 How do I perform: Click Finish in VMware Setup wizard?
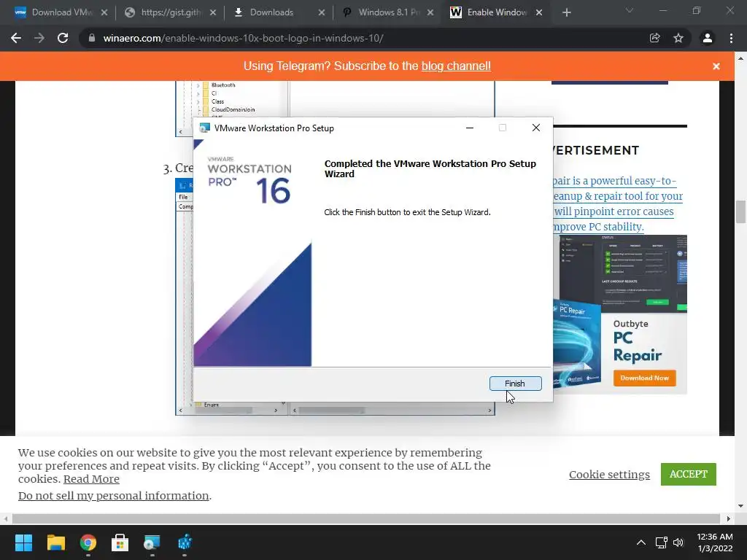click(x=515, y=384)
